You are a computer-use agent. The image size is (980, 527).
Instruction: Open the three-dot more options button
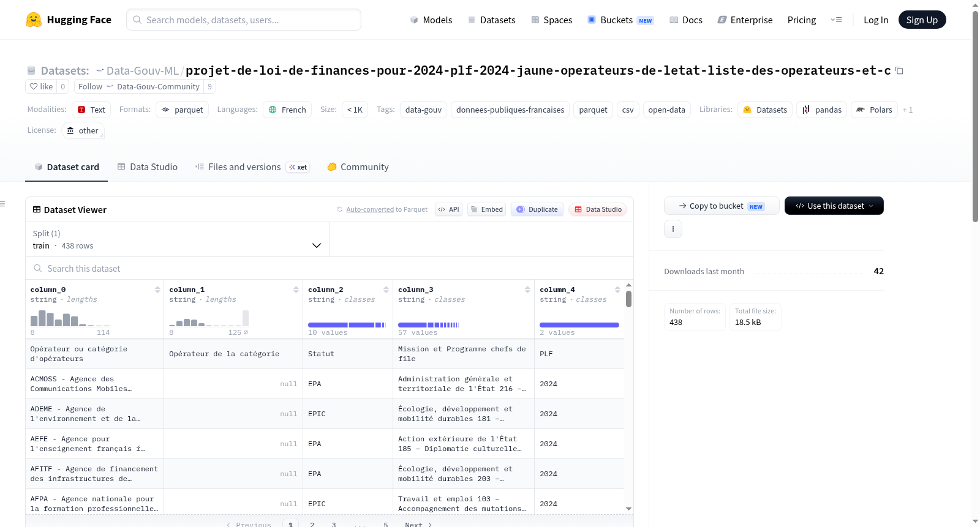click(x=673, y=229)
